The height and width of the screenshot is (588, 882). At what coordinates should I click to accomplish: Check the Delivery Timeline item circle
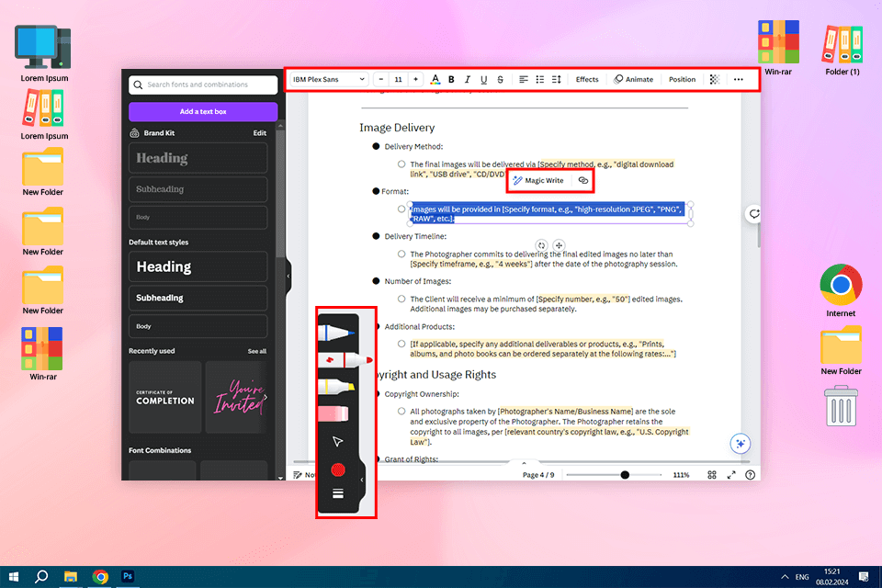click(x=401, y=254)
